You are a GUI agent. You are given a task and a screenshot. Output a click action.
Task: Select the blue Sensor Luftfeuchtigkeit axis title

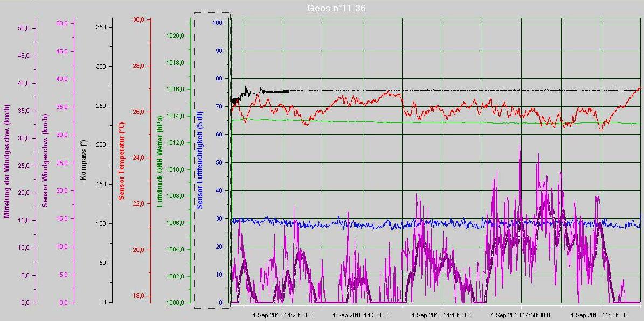(199, 161)
